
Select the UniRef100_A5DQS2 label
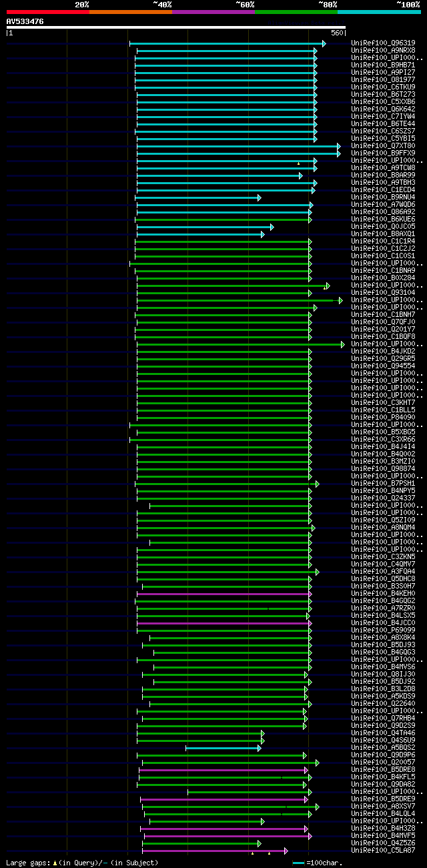383,748
